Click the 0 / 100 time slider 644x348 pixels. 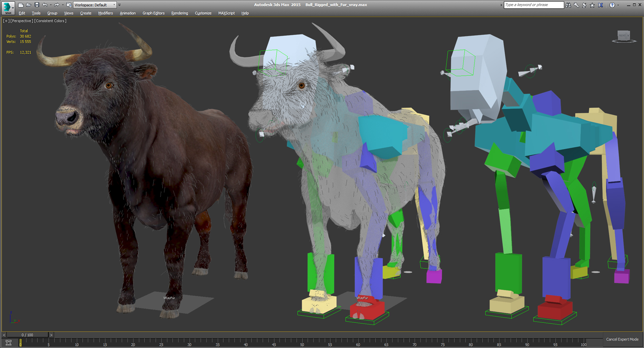pos(27,335)
